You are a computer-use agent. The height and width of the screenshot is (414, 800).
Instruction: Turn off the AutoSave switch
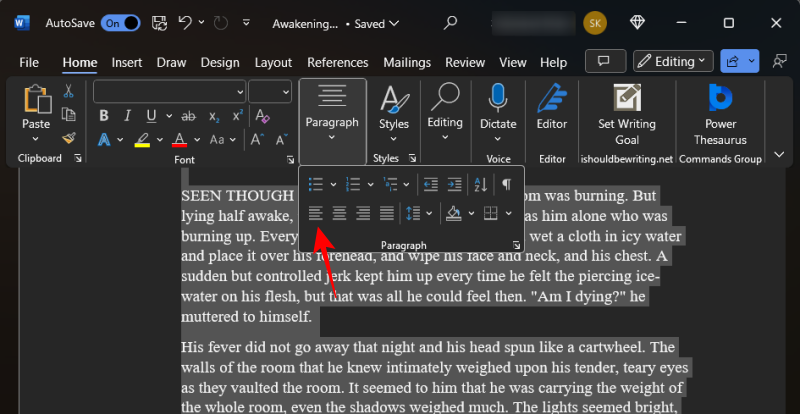click(x=121, y=22)
